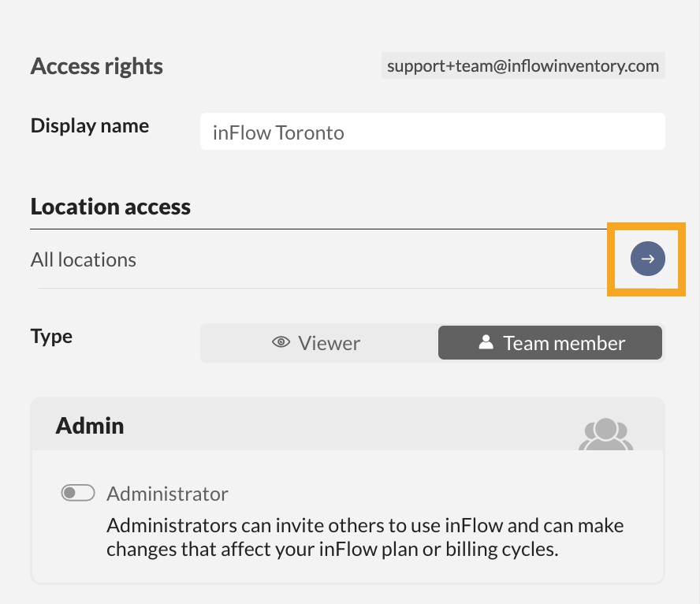Click the Display name label
Image resolution: width=700 pixels, height=604 pixels.
pyautogui.click(x=90, y=125)
